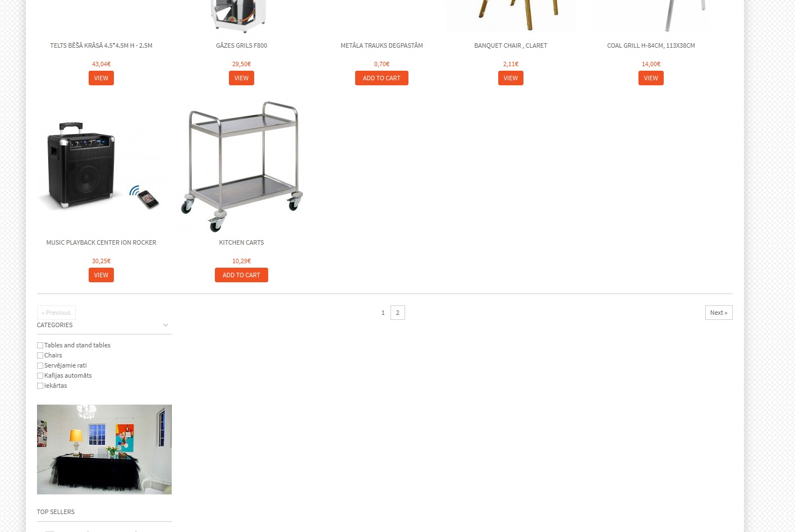
Task: Check the Servējamie rati filter
Action: point(40,366)
